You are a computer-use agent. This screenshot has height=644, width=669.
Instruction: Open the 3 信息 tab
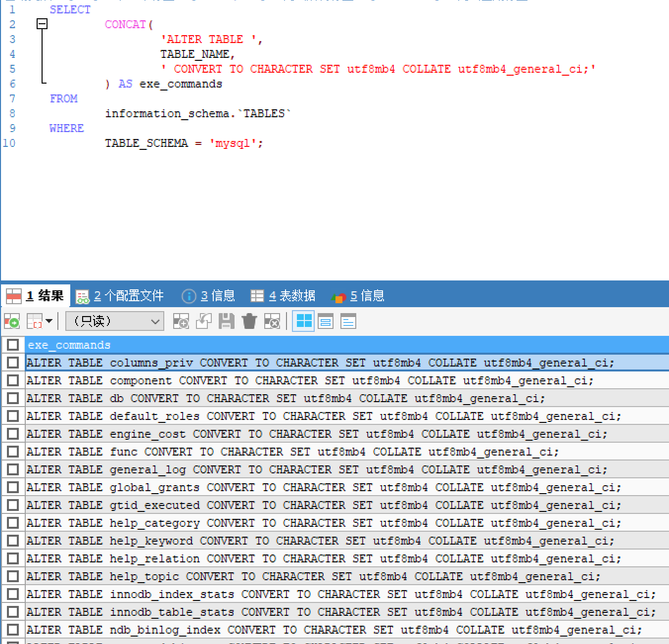coord(208,296)
